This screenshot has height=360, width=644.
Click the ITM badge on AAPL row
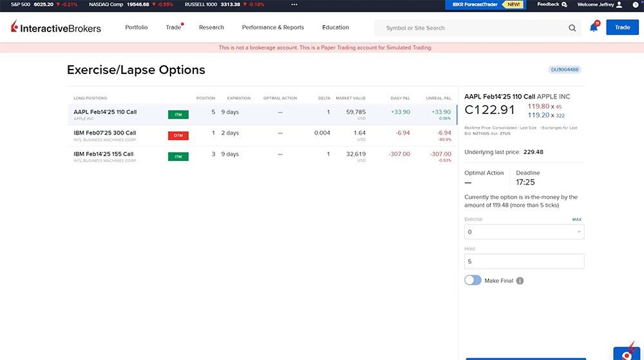(178, 115)
